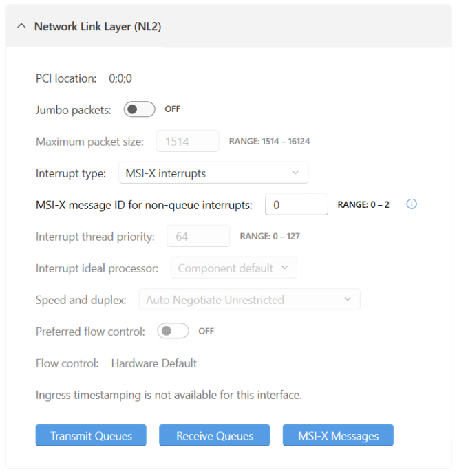Image resolution: width=457 pixels, height=476 pixels.
Task: Click the Ingress timestamping unavailable message
Action: click(x=169, y=395)
